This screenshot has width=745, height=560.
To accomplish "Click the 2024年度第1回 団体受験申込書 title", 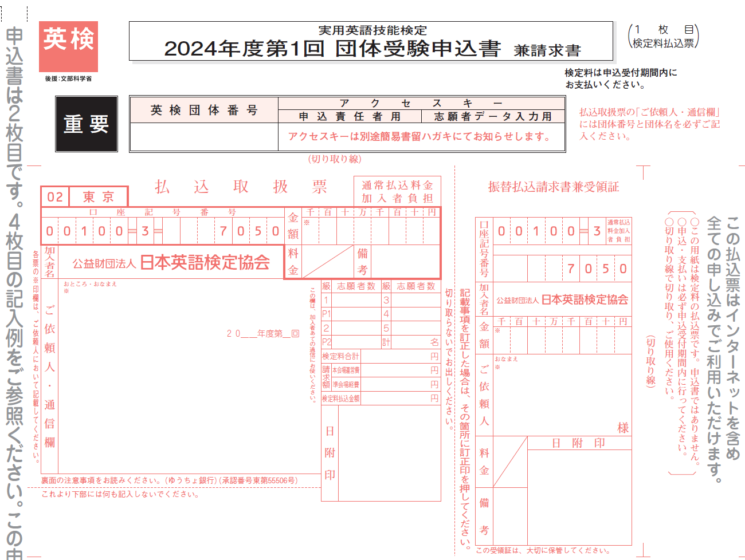I will (332, 48).
